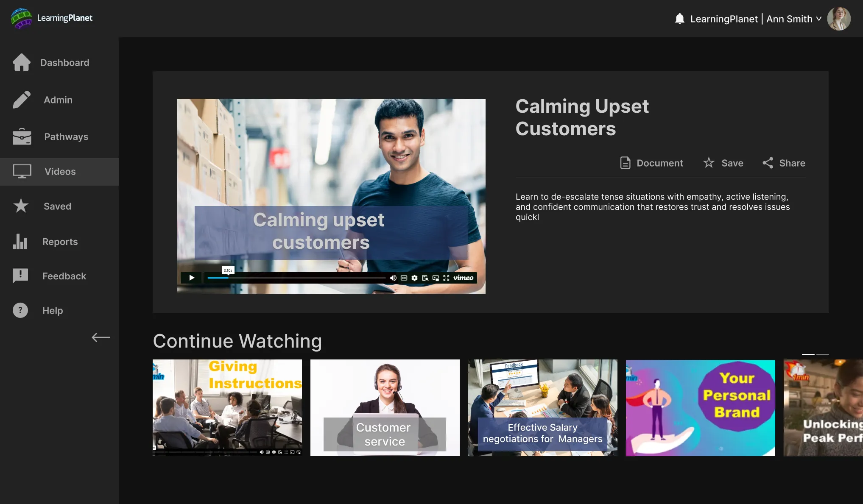
Task: Share the Calming Upset Customers video
Action: [784, 163]
